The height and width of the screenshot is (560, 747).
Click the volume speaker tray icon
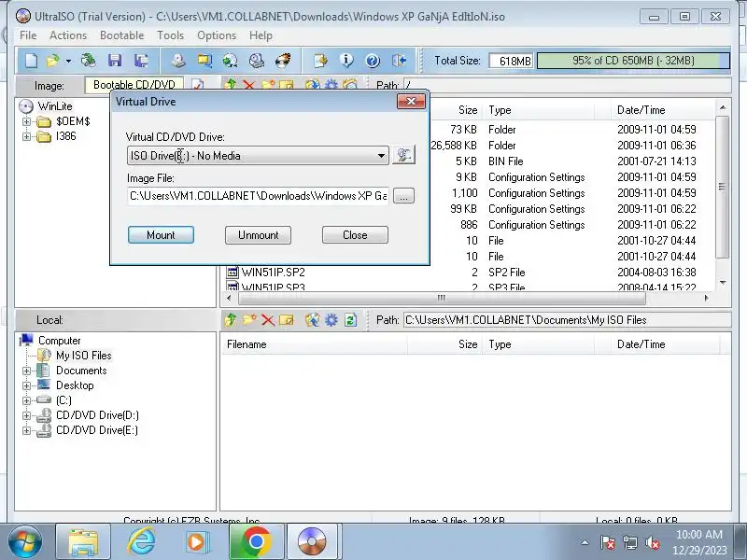pyautogui.click(x=653, y=543)
